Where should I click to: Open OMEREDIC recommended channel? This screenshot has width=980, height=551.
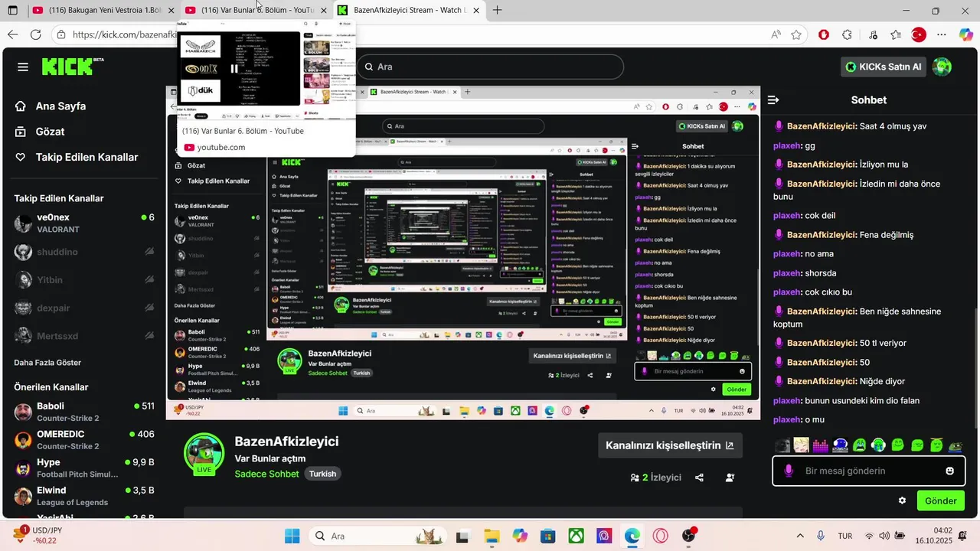coord(84,439)
